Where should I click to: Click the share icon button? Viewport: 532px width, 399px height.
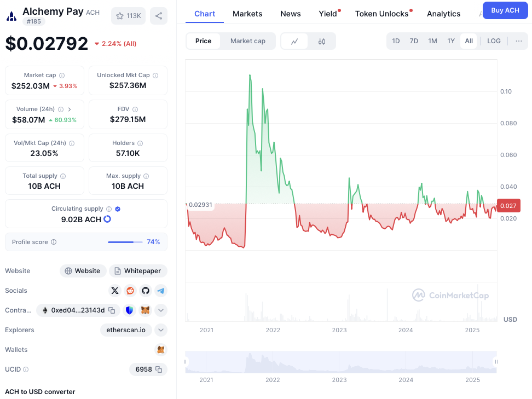(158, 16)
